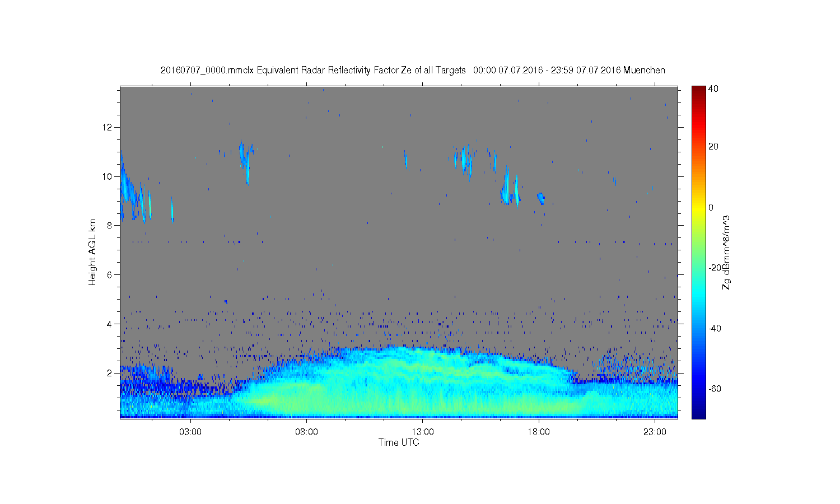Viewport: 840px width, 504px height.
Task: Click the reflectivity color scale bar
Action: 698,252
